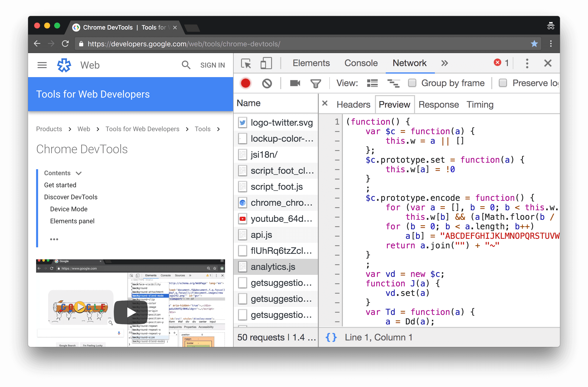Image resolution: width=588 pixels, height=387 pixels.
Task: Switch to the Console tab
Action: [x=361, y=63]
